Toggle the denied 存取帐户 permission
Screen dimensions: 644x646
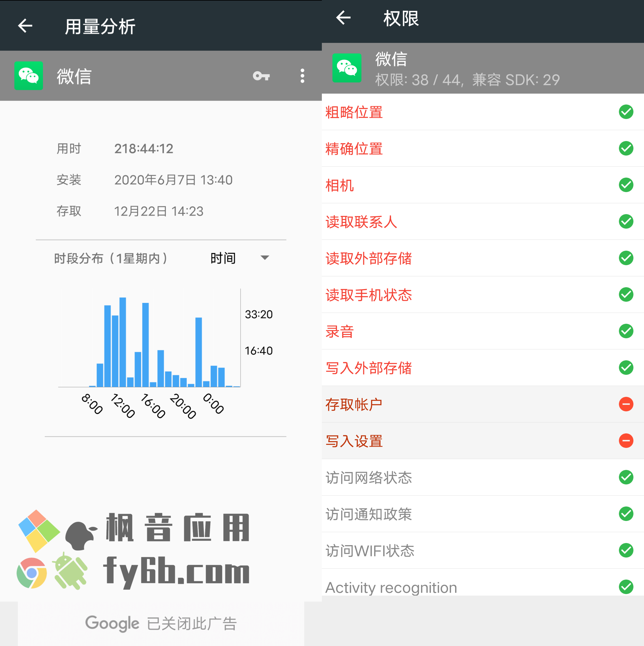click(x=626, y=404)
